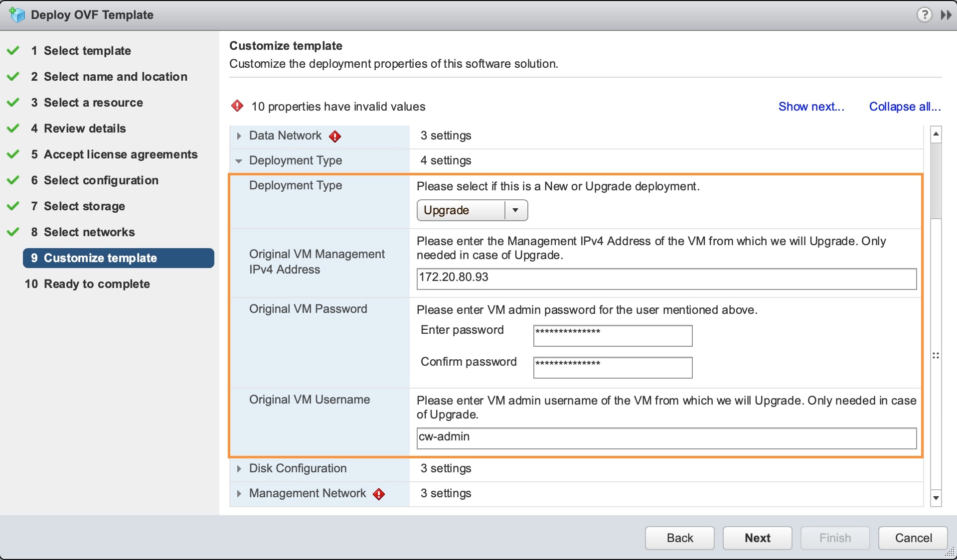
Task: Click the Next button
Action: (x=757, y=538)
